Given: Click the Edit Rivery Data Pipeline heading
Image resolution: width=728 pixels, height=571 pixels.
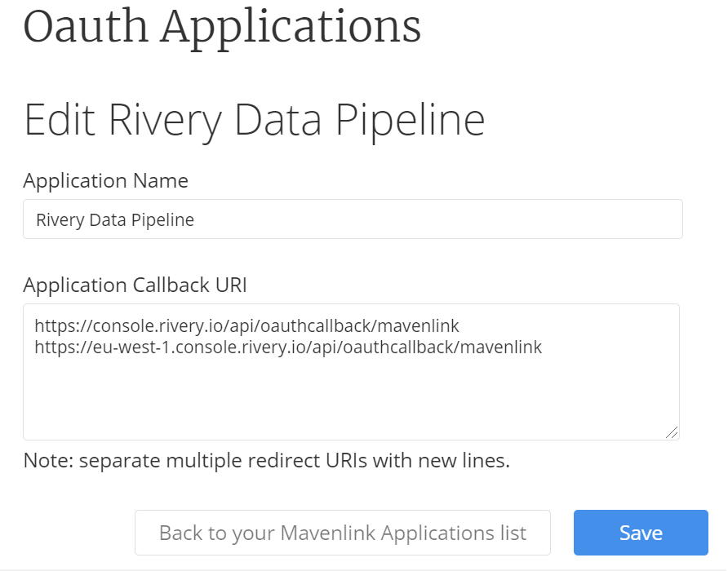Looking at the screenshot, I should [254, 120].
